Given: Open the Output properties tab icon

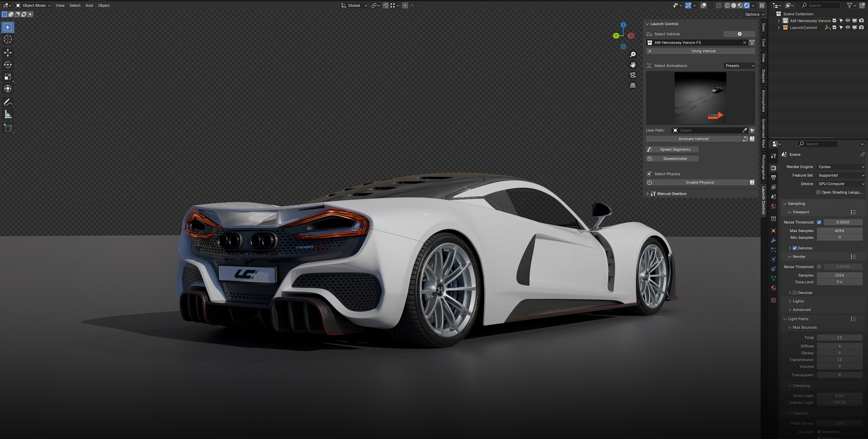Looking at the screenshot, I should point(774,177).
